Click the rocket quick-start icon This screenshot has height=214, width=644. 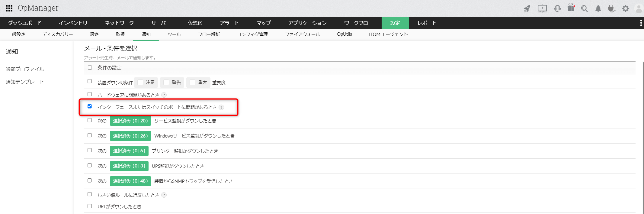[527, 8]
